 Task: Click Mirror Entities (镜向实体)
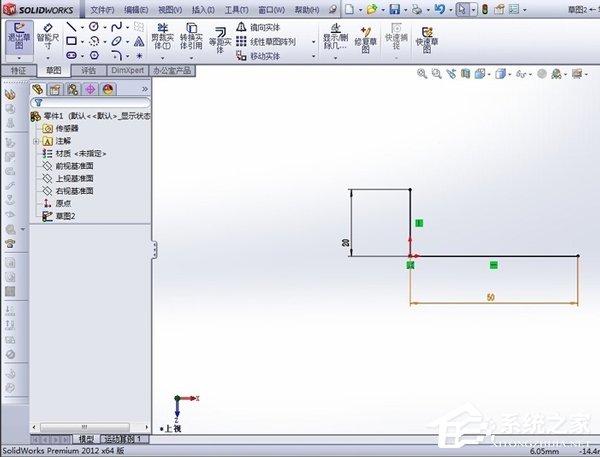coord(258,27)
